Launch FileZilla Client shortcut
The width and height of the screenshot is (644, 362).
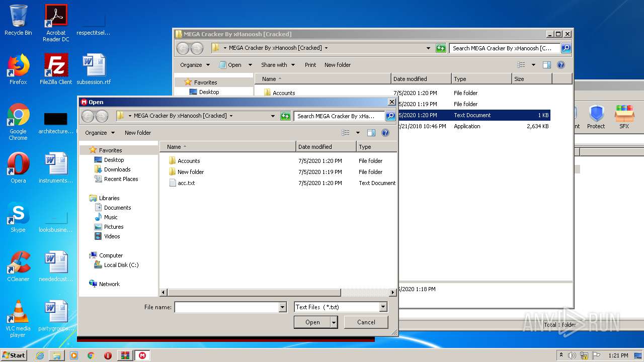coord(56,69)
